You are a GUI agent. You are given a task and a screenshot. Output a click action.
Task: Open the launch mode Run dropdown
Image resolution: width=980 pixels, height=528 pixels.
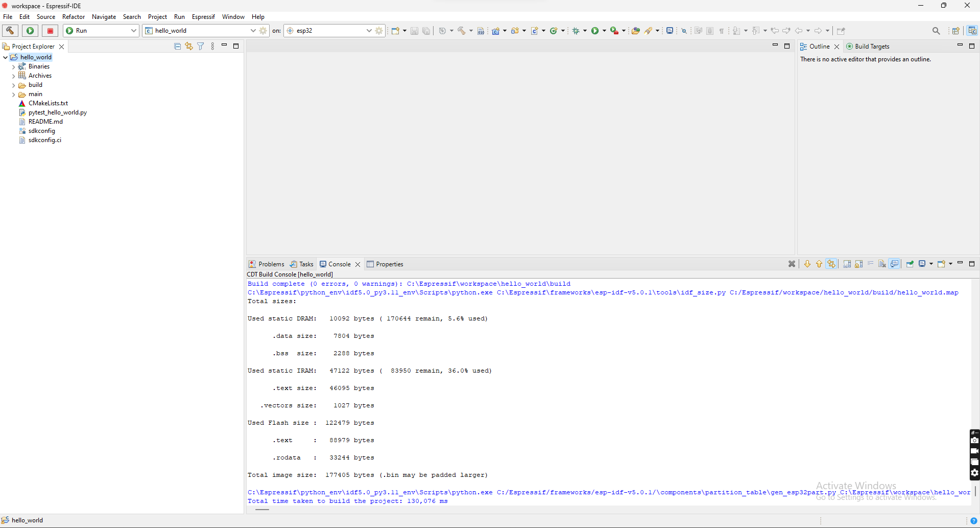pos(101,31)
